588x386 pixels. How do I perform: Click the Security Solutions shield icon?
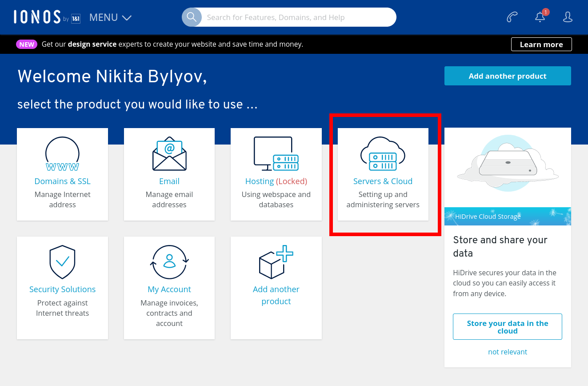click(62, 262)
